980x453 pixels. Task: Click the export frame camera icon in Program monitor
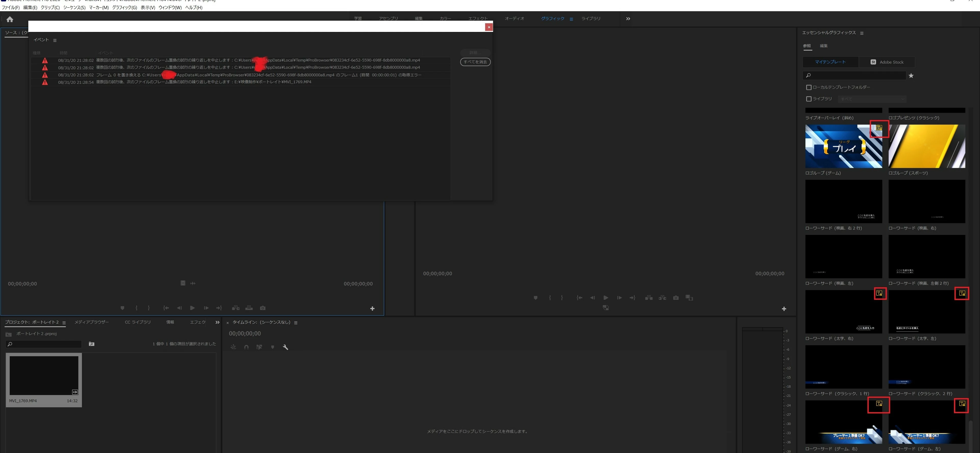tap(676, 298)
